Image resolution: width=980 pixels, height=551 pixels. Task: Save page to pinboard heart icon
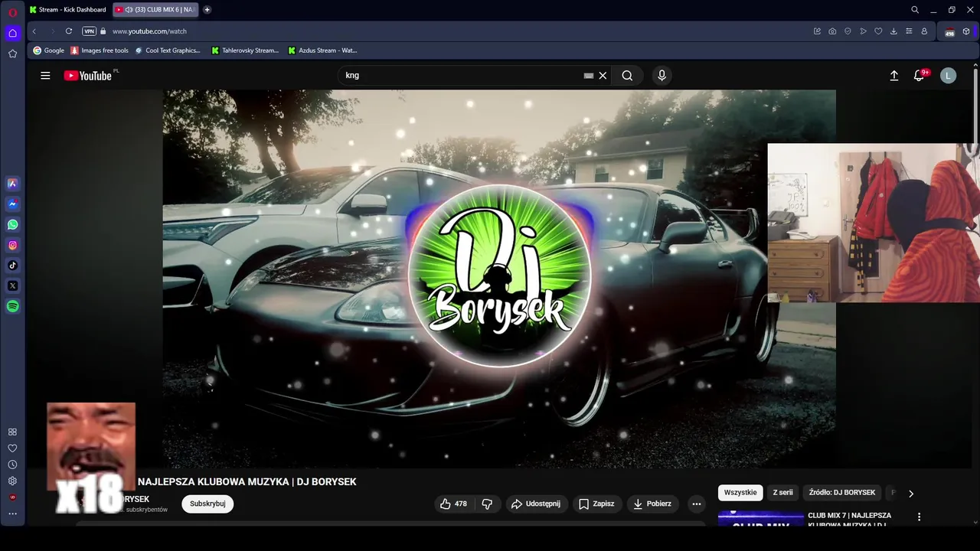pyautogui.click(x=878, y=31)
